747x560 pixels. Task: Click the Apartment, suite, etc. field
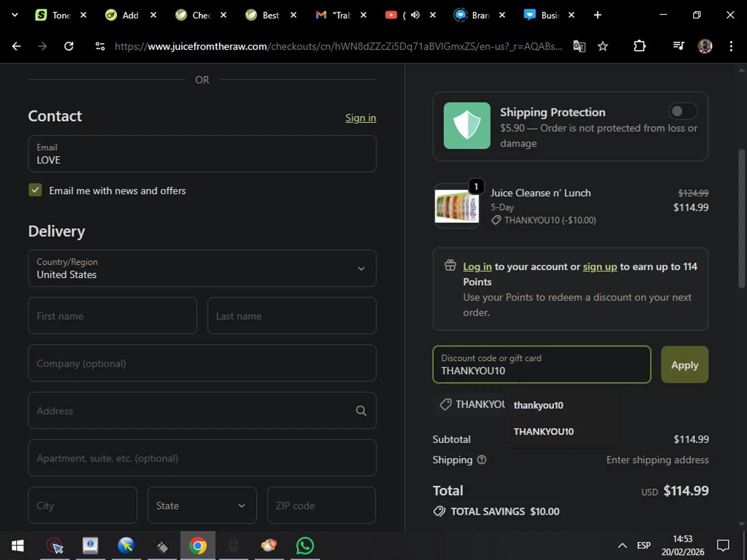pos(202,458)
